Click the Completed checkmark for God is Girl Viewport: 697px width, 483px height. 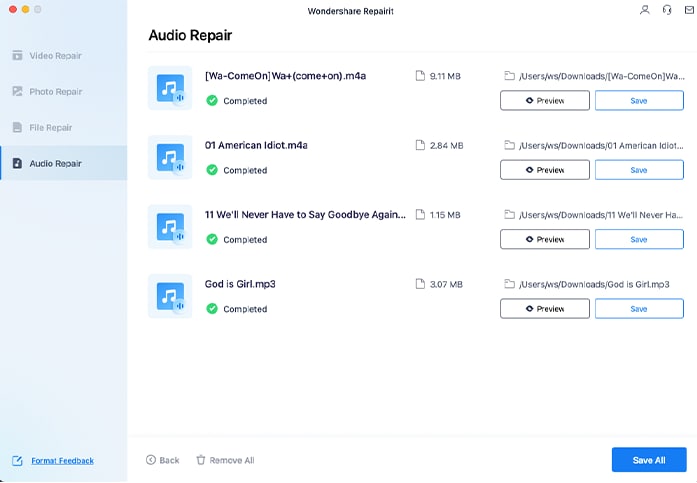click(212, 308)
